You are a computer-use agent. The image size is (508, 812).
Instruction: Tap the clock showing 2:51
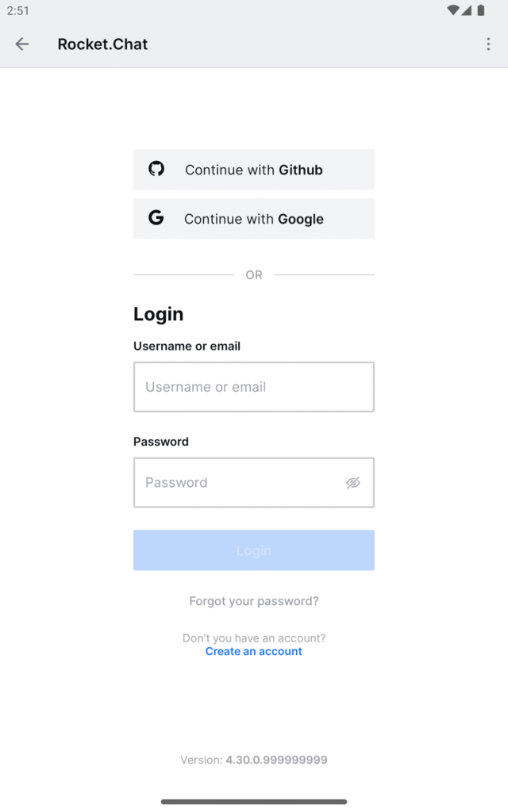(18, 11)
